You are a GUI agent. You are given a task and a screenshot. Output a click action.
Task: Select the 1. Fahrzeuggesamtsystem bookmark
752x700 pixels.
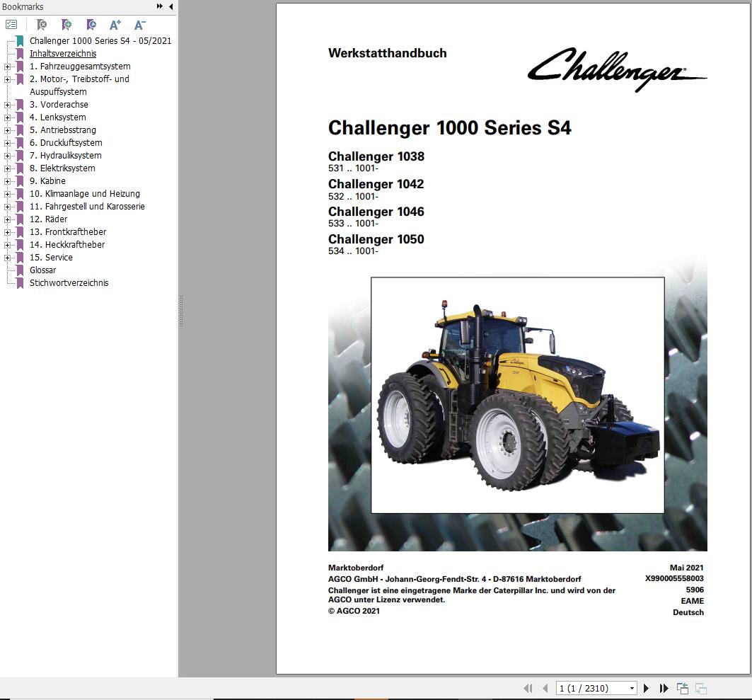pos(80,67)
